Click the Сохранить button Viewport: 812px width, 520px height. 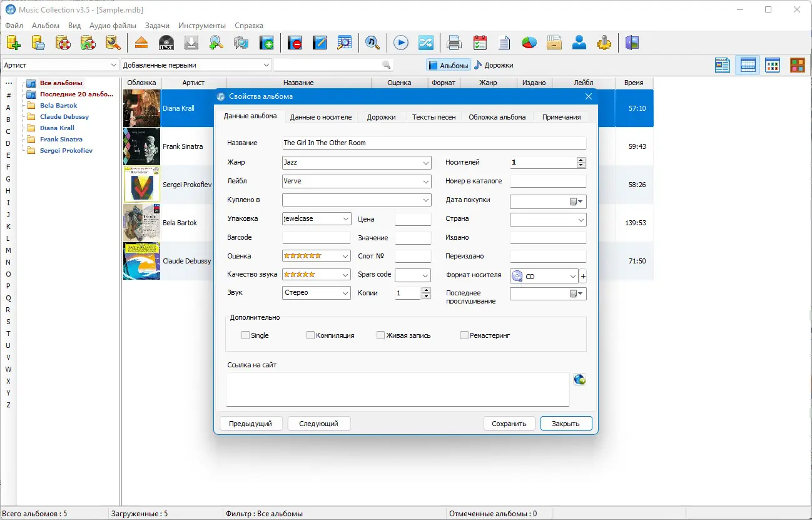[509, 424]
